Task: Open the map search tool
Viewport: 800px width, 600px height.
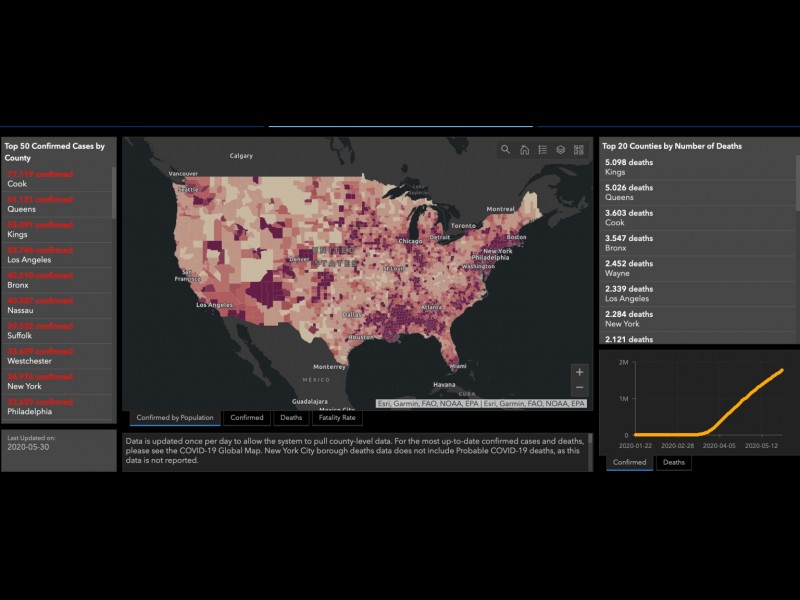Action: pos(506,150)
